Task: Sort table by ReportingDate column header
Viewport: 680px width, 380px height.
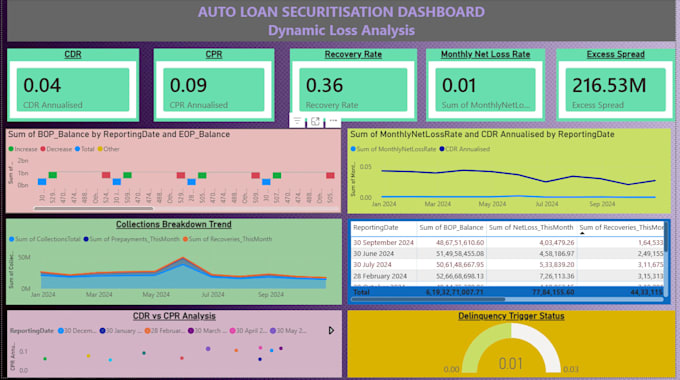Action: coord(376,227)
